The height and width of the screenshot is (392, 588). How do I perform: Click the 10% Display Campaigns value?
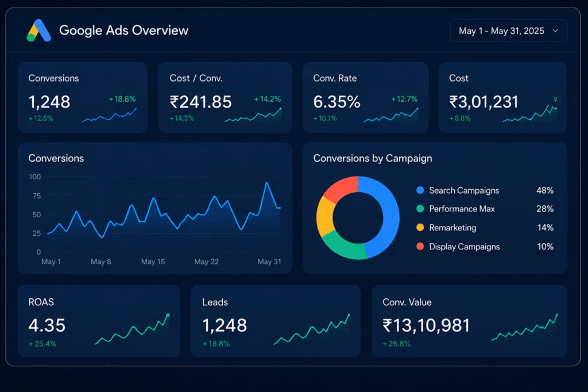[x=546, y=247]
